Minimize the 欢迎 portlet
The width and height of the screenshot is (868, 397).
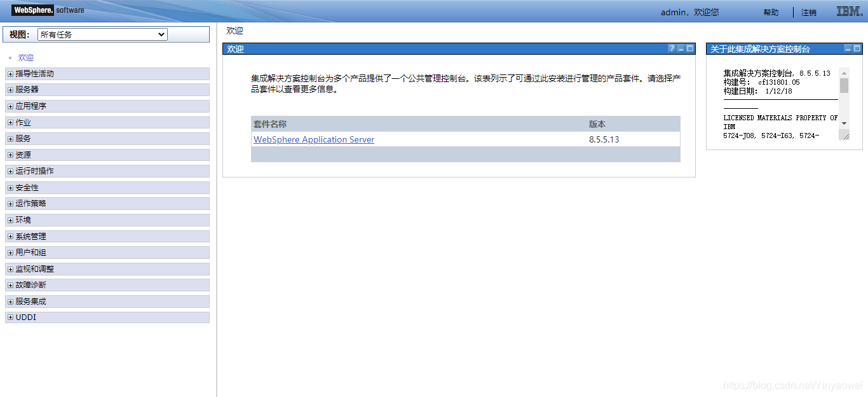(x=681, y=49)
